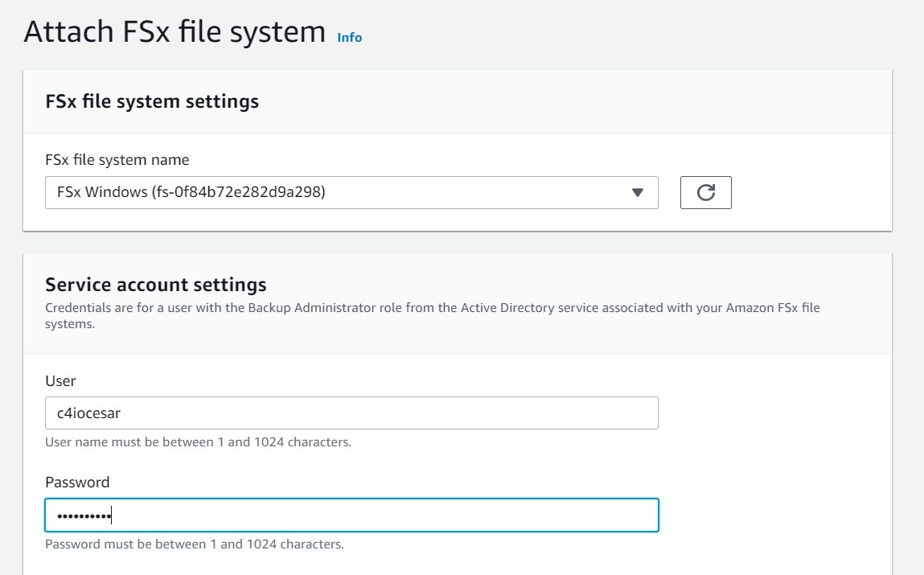924x575 pixels.
Task: Click the refresh file systems icon button
Action: click(705, 192)
